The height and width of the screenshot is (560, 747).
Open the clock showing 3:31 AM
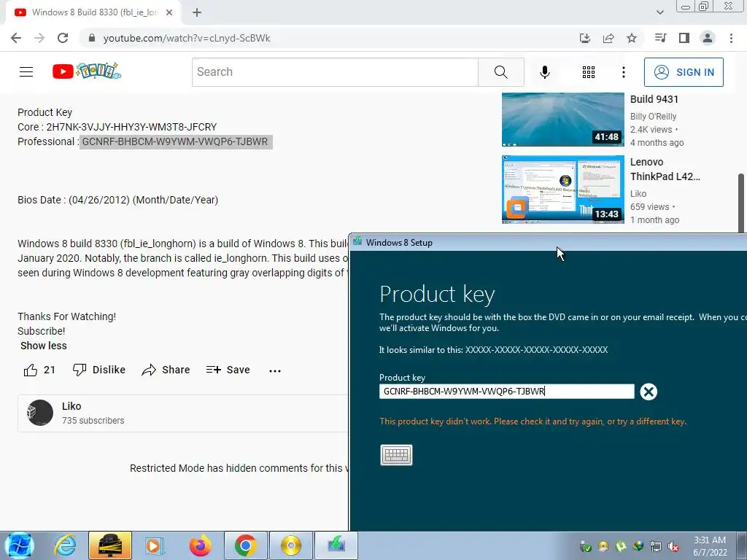[x=710, y=546]
